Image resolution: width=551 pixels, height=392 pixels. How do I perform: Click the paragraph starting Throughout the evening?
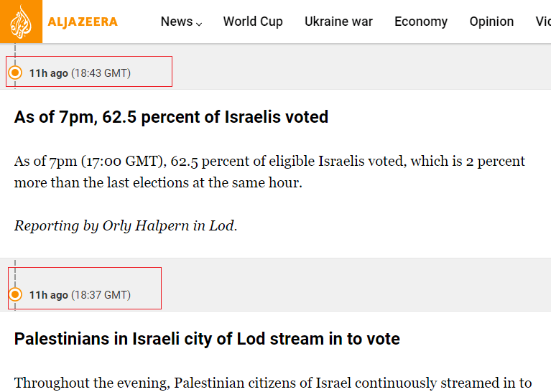coord(273,383)
